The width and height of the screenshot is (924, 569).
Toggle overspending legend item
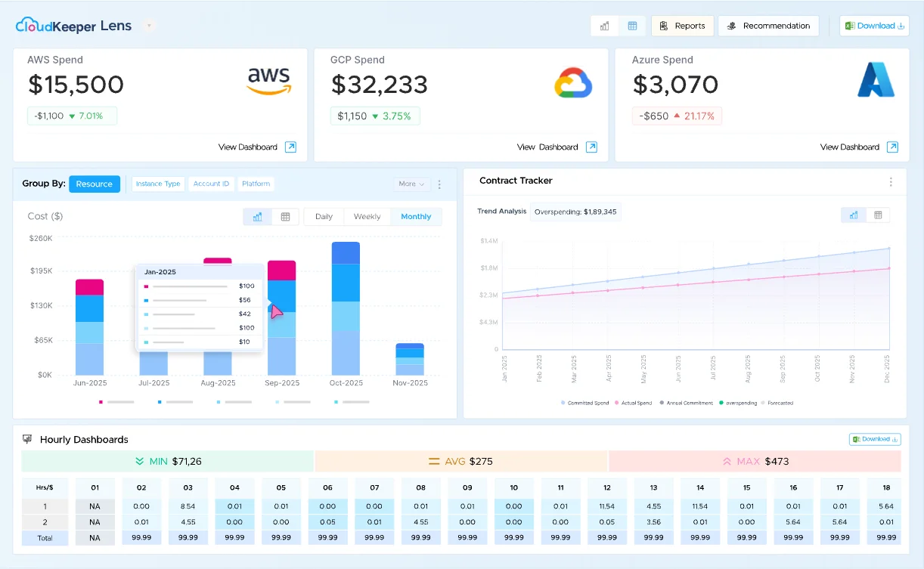(x=738, y=403)
